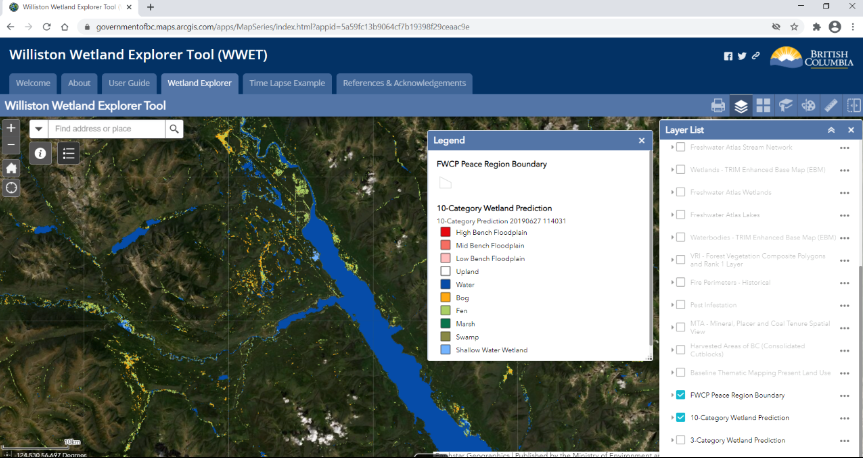Open options for Fire Perimeters - Historical layer
Viewport: 863px width, 458px height.
tap(844, 282)
